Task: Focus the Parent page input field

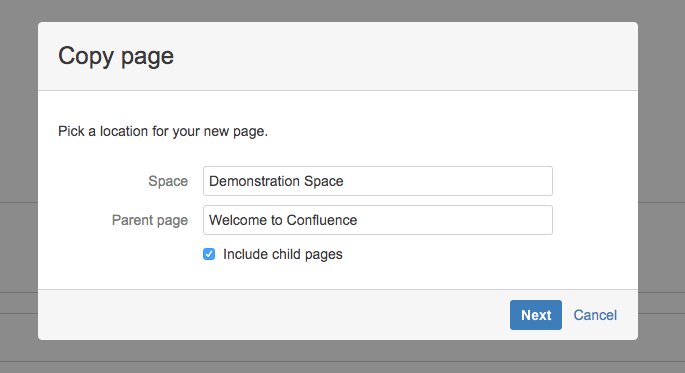Action: click(x=378, y=220)
